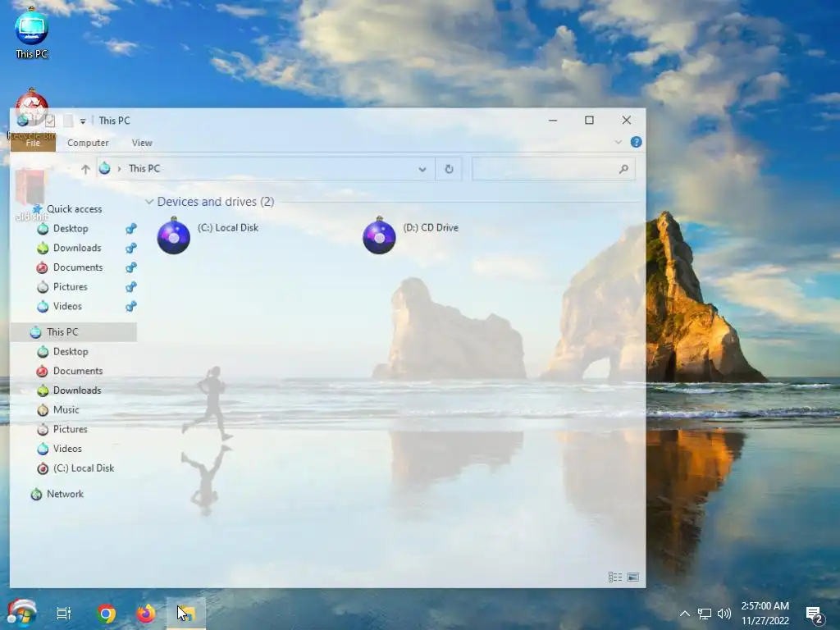Open Documents under This PC
The width and height of the screenshot is (840, 630).
click(78, 371)
